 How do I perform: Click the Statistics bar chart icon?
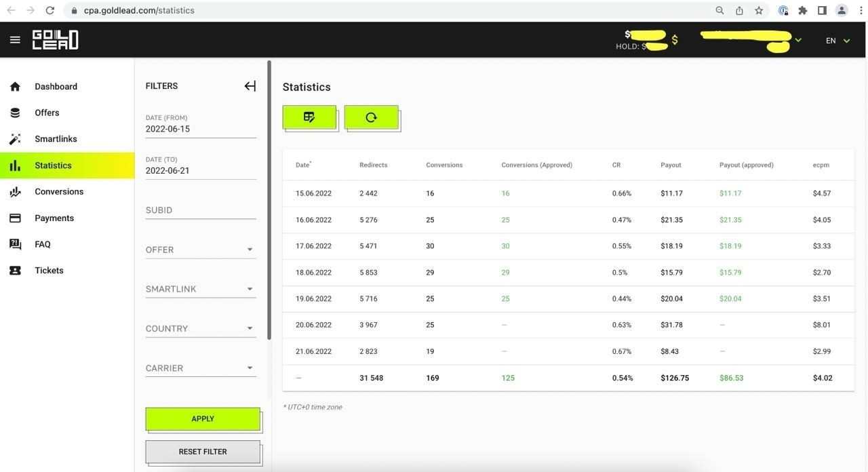16,165
